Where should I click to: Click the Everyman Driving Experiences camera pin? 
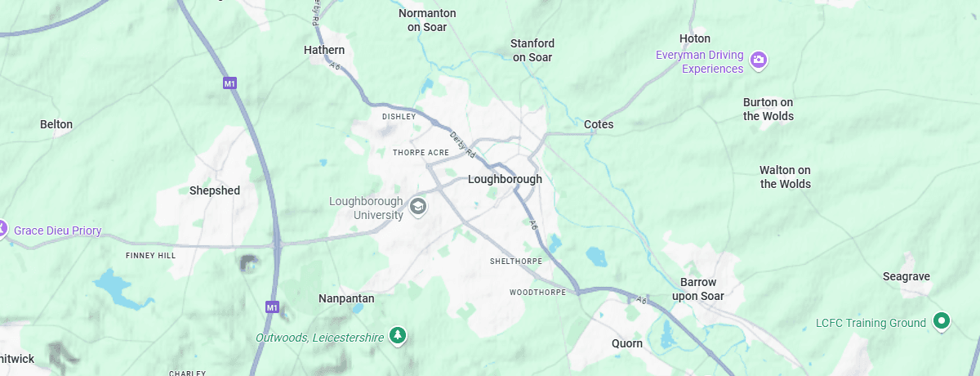[x=759, y=60]
